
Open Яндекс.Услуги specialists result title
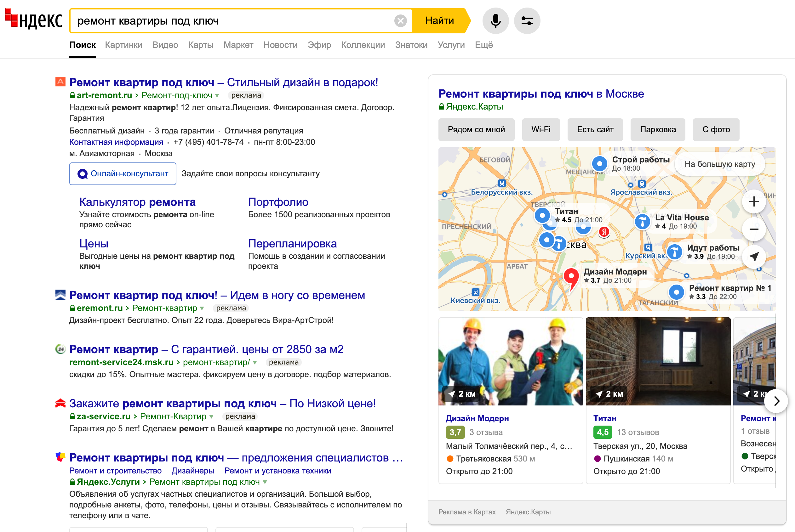(x=236, y=458)
